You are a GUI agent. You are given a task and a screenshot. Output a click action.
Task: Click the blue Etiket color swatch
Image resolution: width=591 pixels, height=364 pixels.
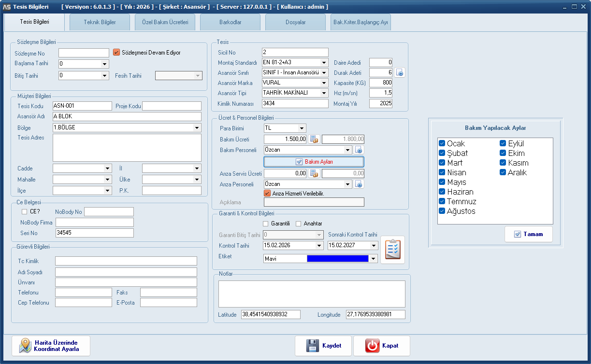[337, 259]
